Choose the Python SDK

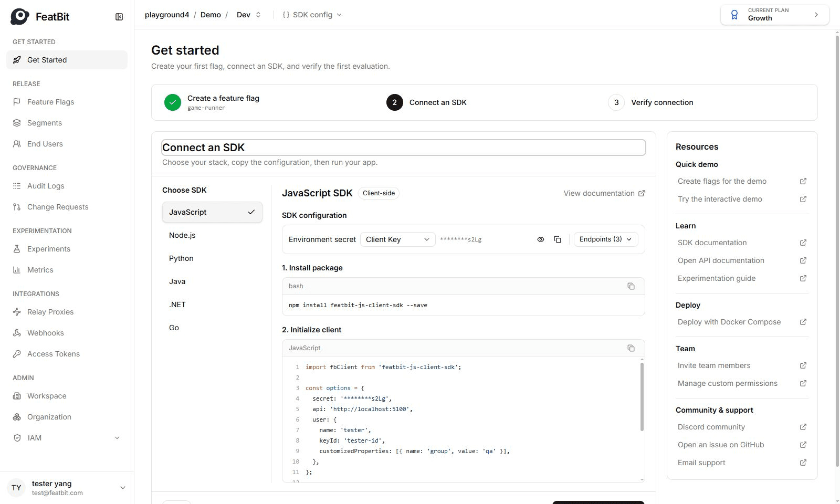(x=212, y=258)
